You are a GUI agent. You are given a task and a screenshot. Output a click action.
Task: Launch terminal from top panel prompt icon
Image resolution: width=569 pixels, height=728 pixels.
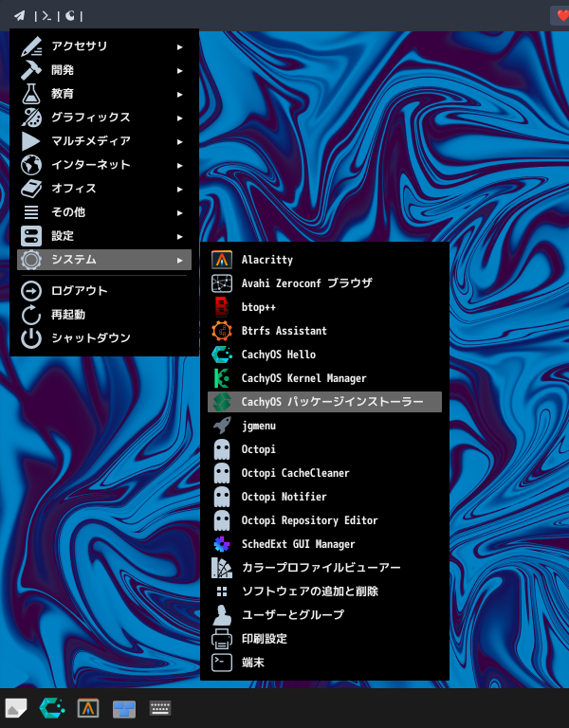coord(46,16)
